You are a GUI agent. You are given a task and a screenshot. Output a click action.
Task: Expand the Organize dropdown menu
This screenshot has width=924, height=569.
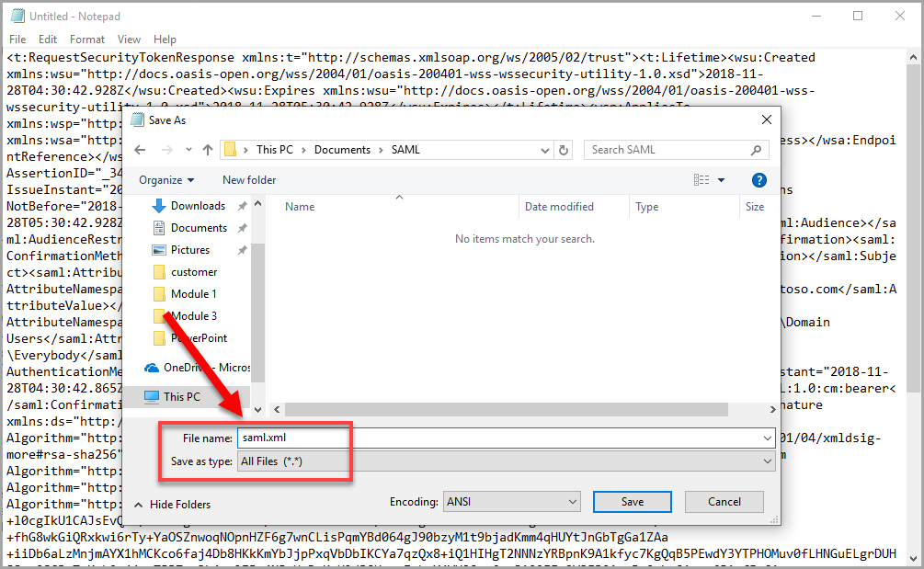[x=166, y=180]
